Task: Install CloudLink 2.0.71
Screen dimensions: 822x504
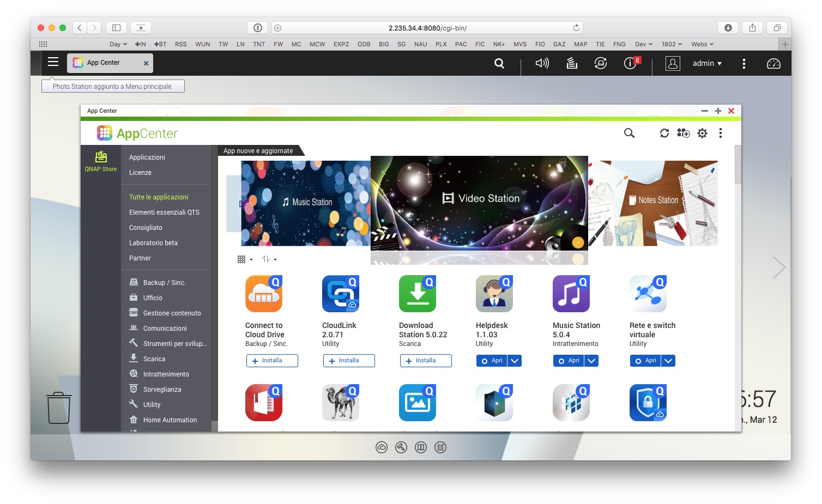Action: coord(349,361)
